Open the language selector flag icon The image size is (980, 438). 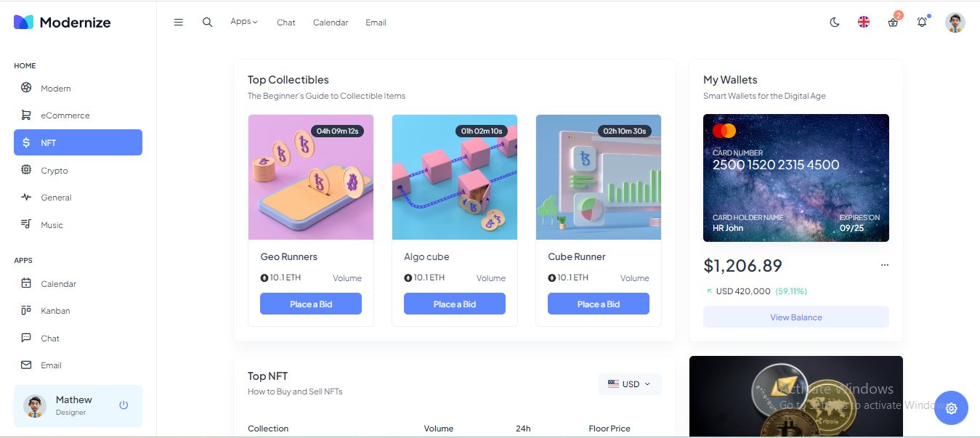(864, 23)
